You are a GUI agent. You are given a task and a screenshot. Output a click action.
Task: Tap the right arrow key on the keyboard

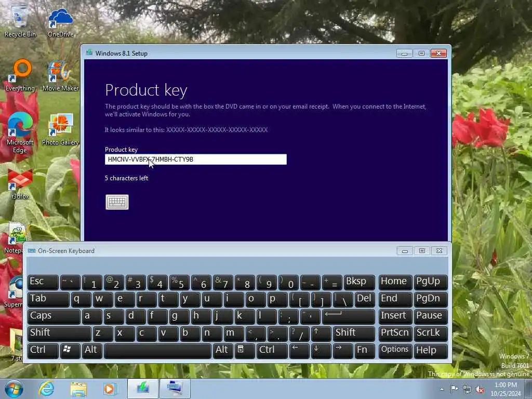[343, 351]
